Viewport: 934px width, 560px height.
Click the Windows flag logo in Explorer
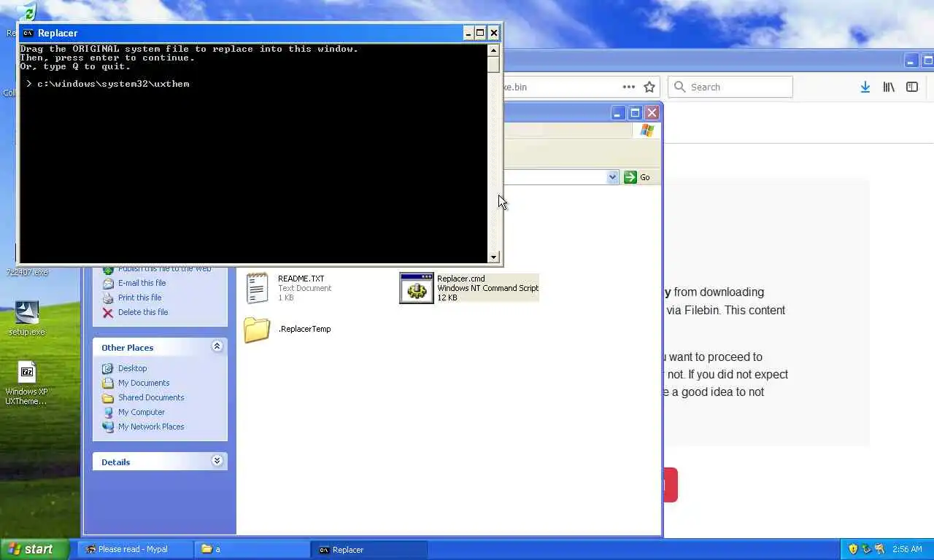click(647, 131)
